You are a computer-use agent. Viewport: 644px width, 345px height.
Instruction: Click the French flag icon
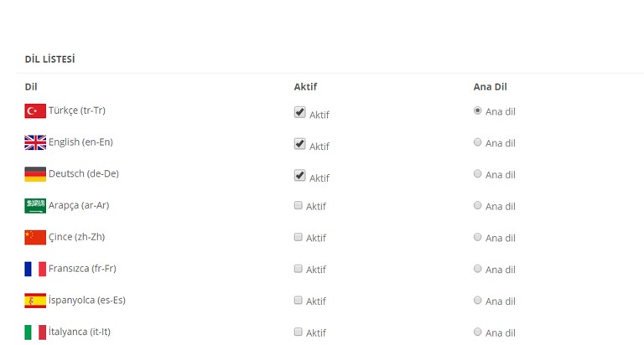(x=35, y=269)
